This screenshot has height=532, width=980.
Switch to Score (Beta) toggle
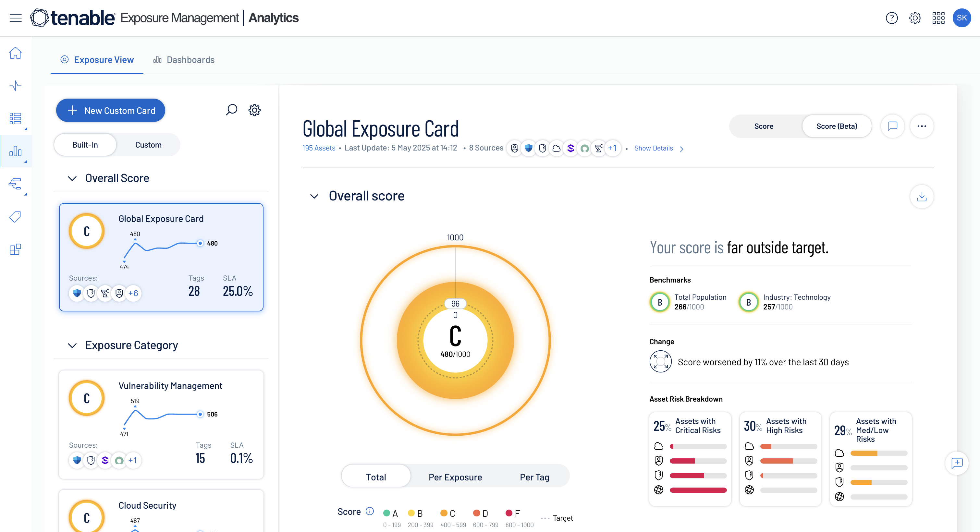pos(837,126)
